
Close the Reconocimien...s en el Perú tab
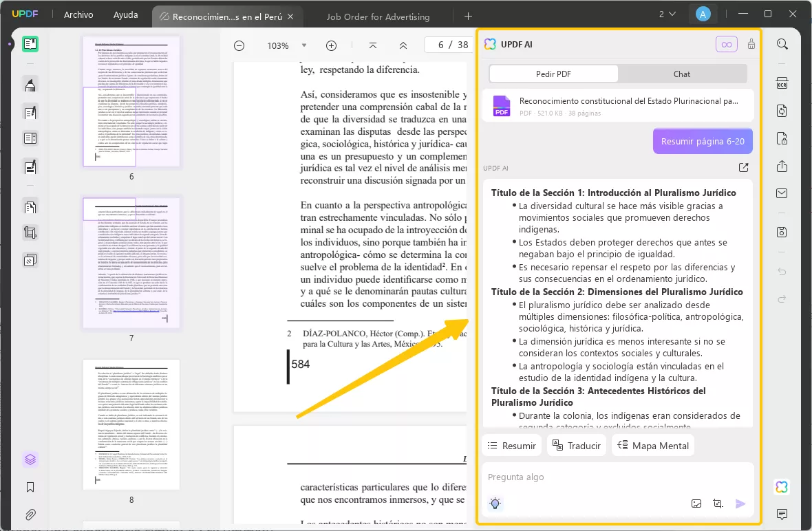pyautogui.click(x=290, y=17)
